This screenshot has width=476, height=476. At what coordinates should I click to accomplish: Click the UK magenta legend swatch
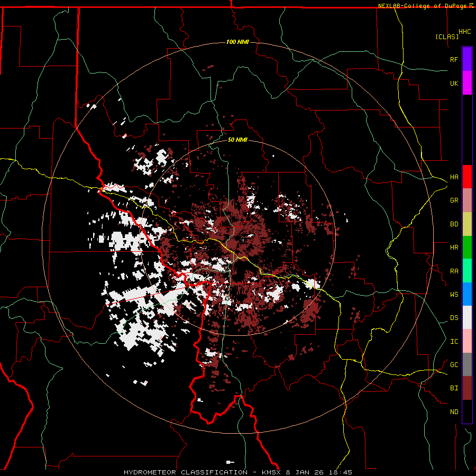tap(467, 83)
